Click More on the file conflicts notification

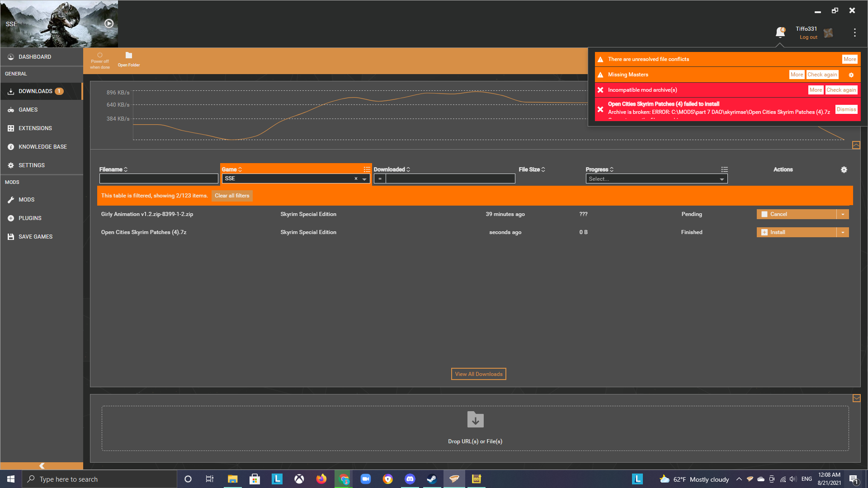tap(849, 59)
